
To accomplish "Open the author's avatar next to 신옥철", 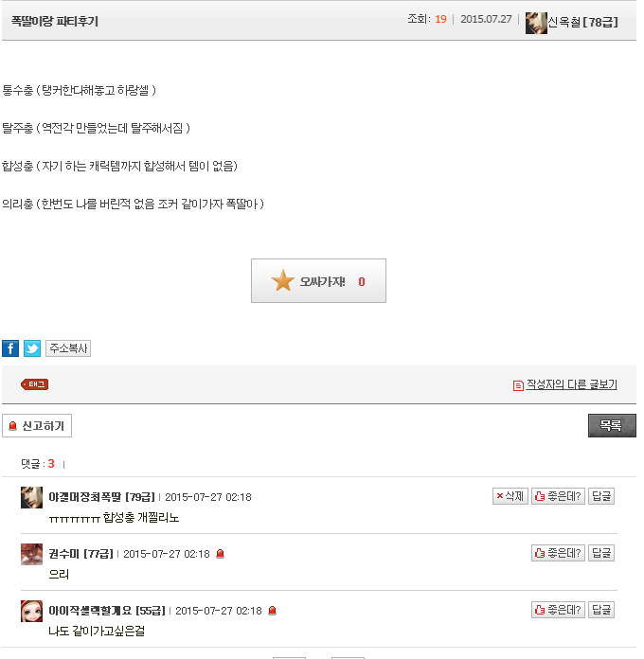I will tap(536, 23).
